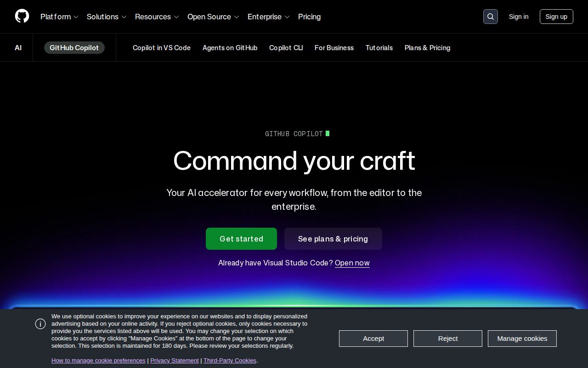
Task: Expand the Solutions menu
Action: (x=107, y=17)
